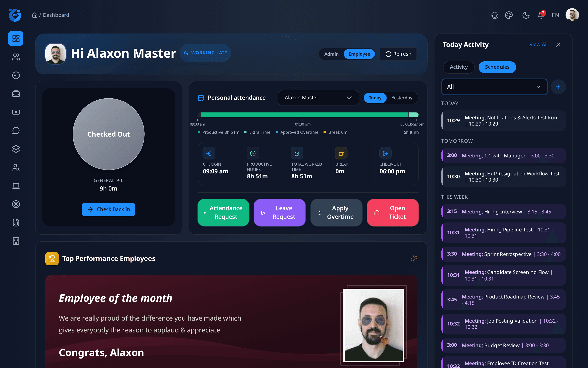Click the sparkle icon in Top Performance Employees
Viewport: 588px width, 368px height.
click(414, 258)
